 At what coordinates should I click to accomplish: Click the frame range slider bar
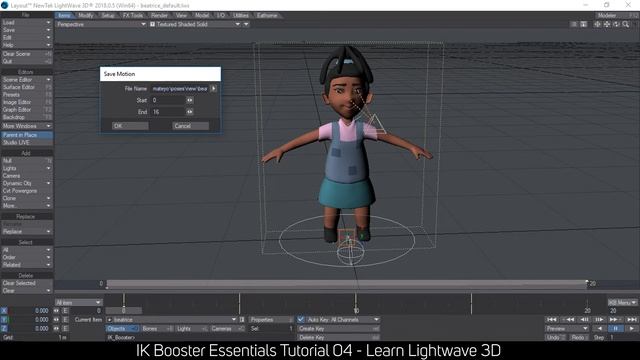347,284
